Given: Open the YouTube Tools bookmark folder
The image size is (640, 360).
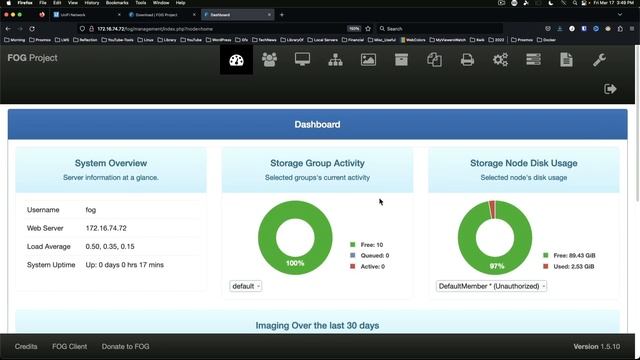Looking at the screenshot, I should pyautogui.click(x=118, y=40).
